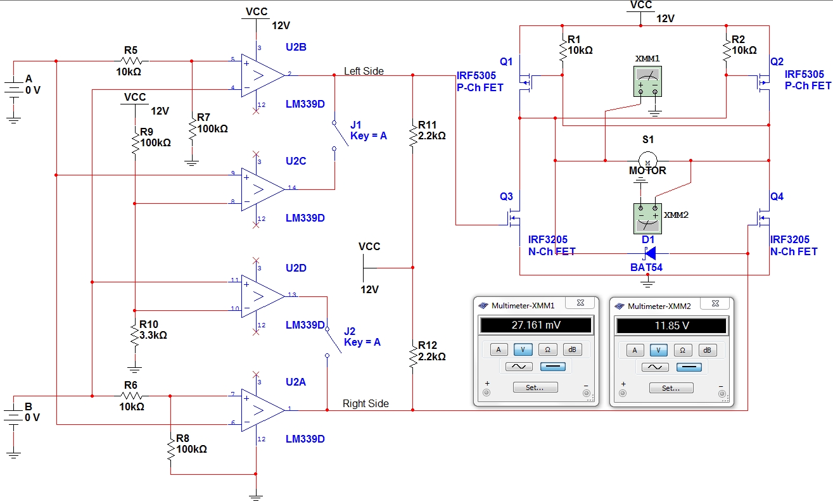Select voltmeter mode V in Multimeter-XMM2

(x=659, y=350)
